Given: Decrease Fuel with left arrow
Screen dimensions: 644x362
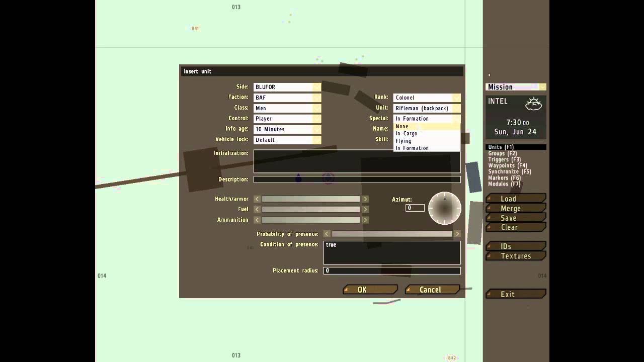Looking at the screenshot, I should (x=257, y=209).
